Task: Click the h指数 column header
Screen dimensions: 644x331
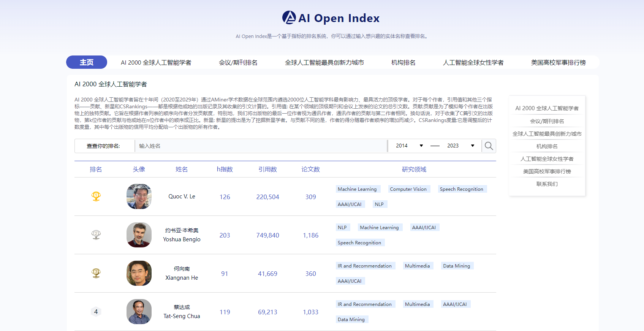Action: pyautogui.click(x=225, y=169)
